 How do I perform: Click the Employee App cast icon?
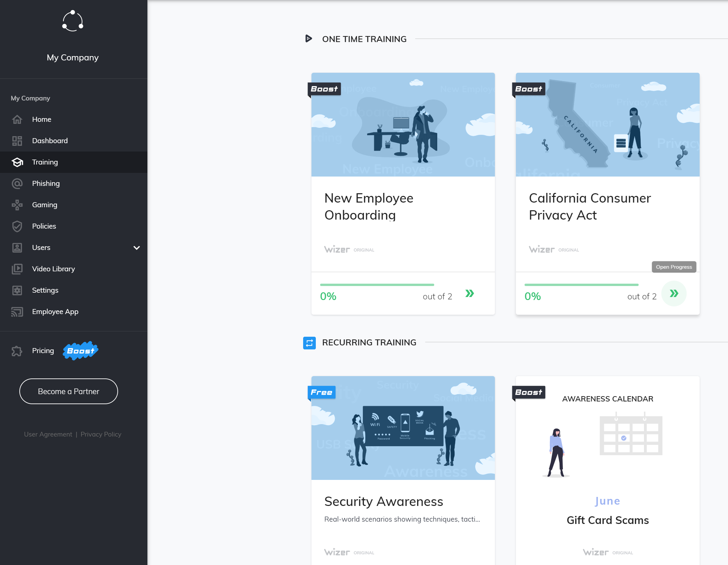[x=17, y=312]
